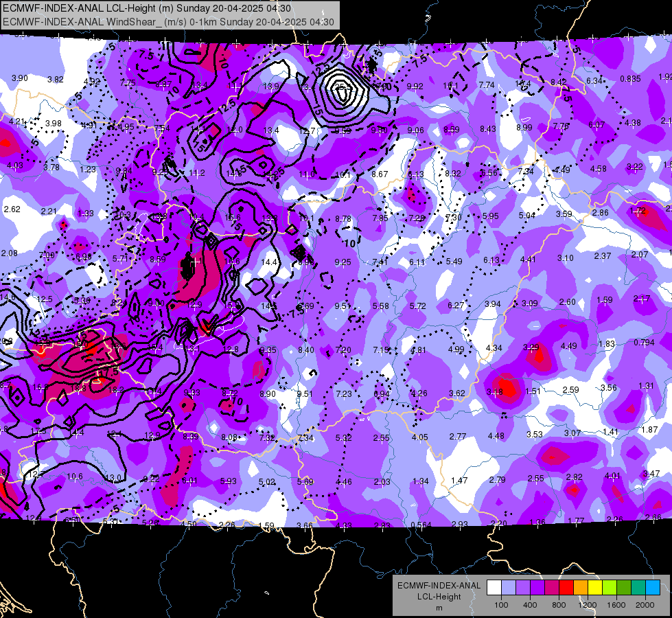Select the yellow legend swatch
The image size is (672, 618).
pyautogui.click(x=595, y=588)
